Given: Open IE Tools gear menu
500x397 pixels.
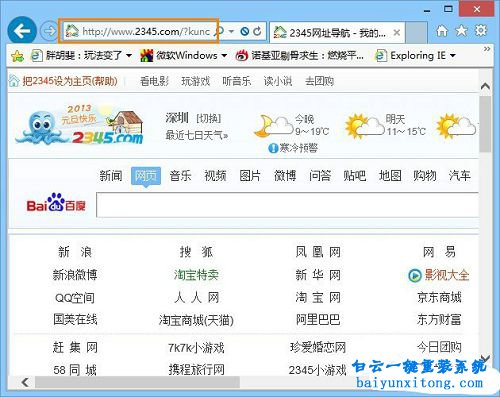Looking at the screenshot, I should tap(481, 30).
